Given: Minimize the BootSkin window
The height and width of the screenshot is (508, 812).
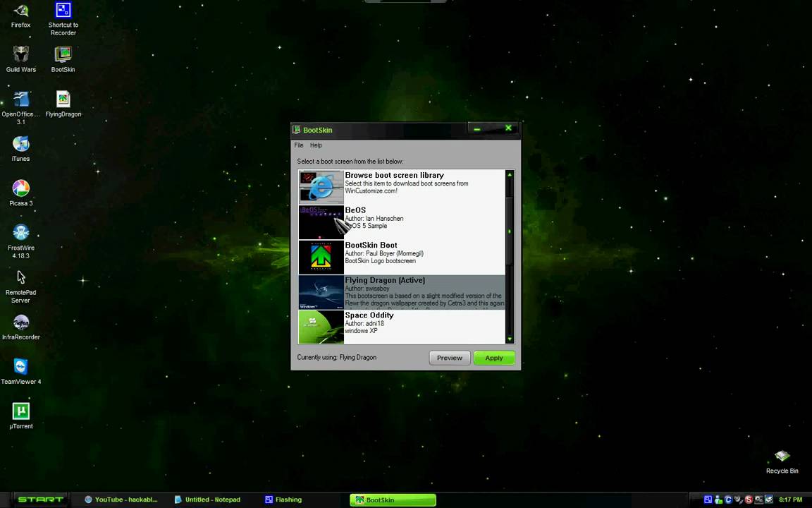Looking at the screenshot, I should click(477, 128).
